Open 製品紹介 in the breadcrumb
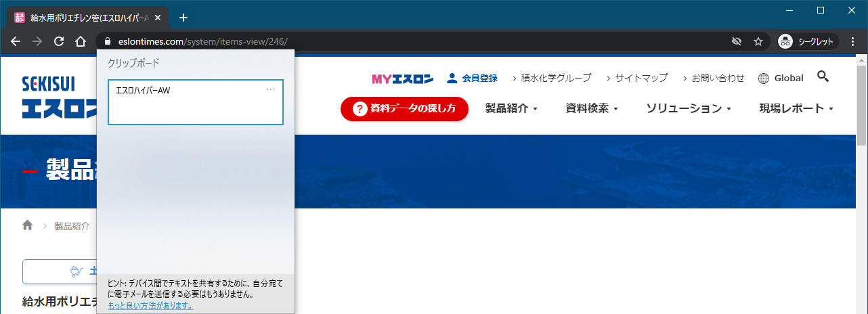The height and width of the screenshot is (314, 868). (x=72, y=226)
